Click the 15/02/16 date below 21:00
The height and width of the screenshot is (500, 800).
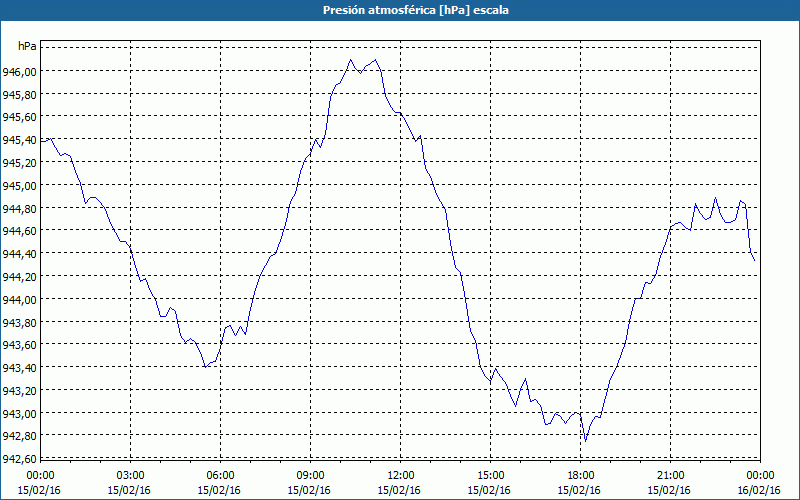(670, 490)
